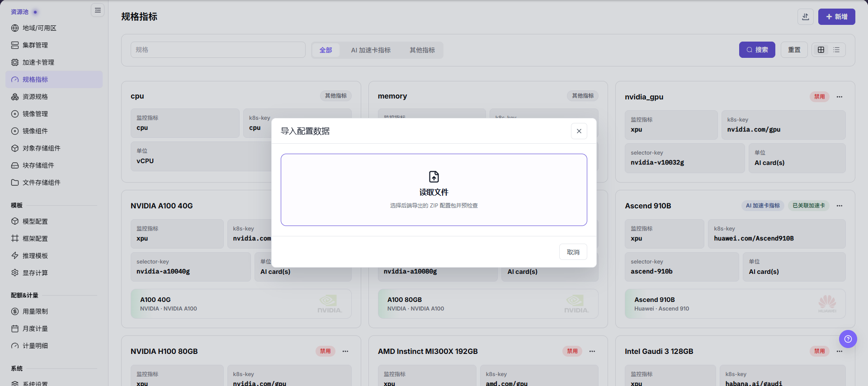Switch to 全部 filter tab
The width and height of the screenshot is (868, 386).
pyautogui.click(x=326, y=50)
